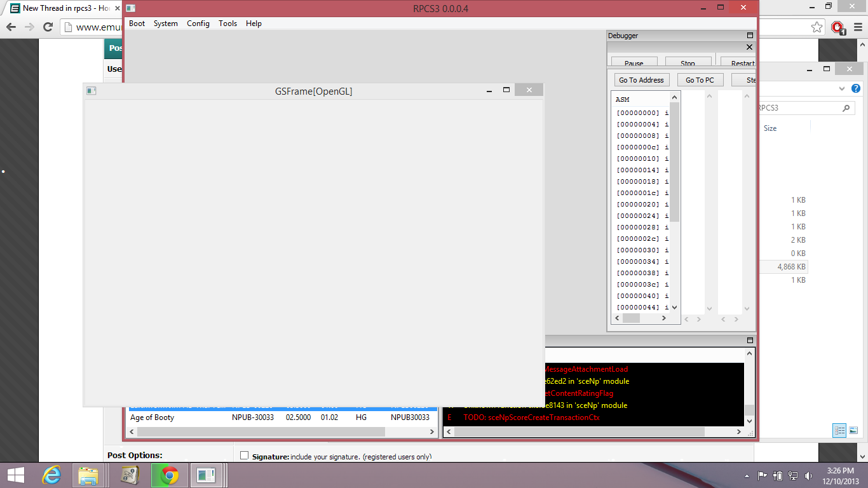Click the game list horizontal scrollbar
Screen dimensions: 868x488
tap(261, 431)
